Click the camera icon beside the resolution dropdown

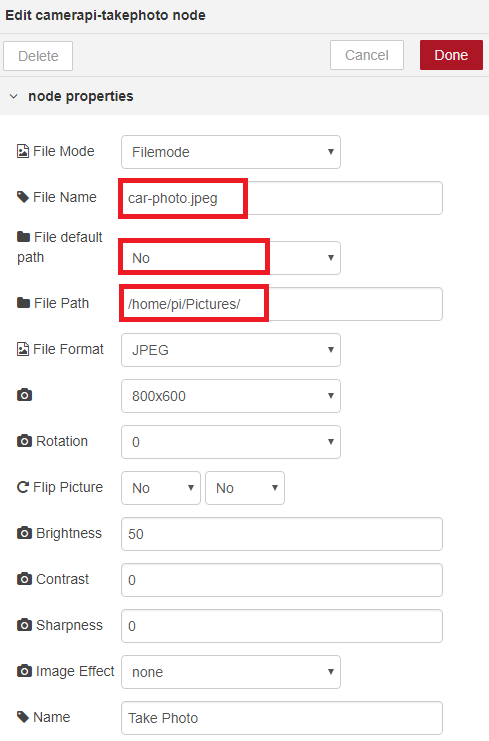25,395
